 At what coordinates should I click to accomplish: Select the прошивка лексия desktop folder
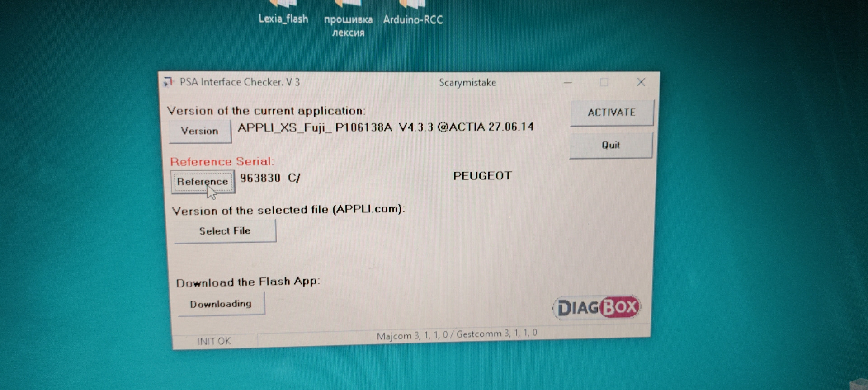348,19
